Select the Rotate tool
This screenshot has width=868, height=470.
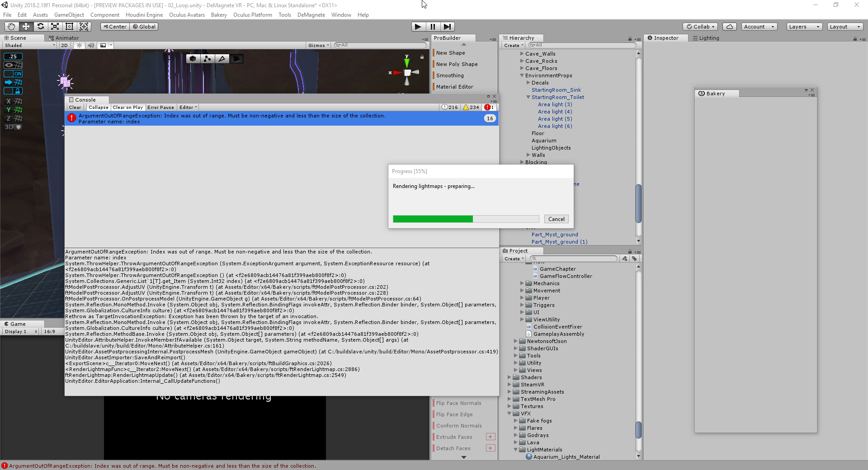click(x=40, y=27)
